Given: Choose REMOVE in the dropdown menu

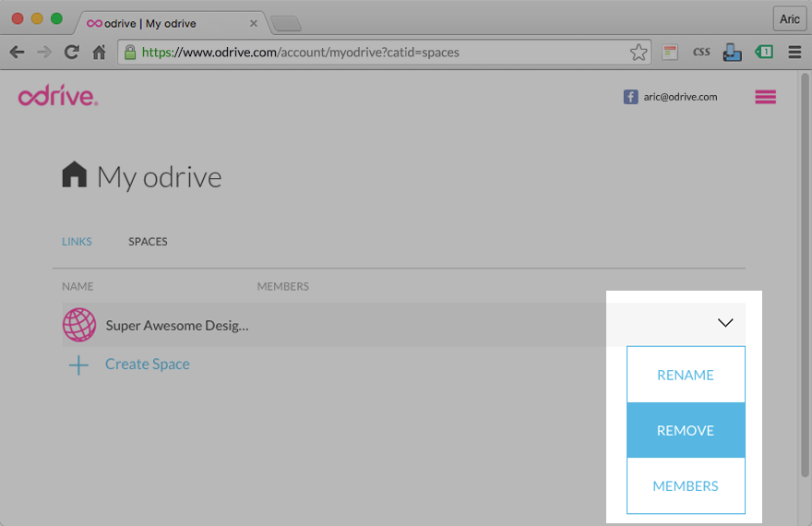Looking at the screenshot, I should [x=686, y=430].
